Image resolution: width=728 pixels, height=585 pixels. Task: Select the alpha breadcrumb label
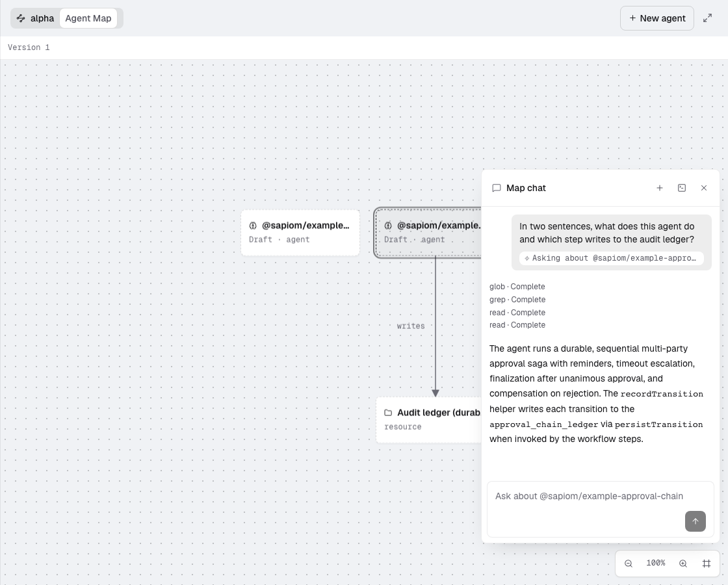point(42,19)
